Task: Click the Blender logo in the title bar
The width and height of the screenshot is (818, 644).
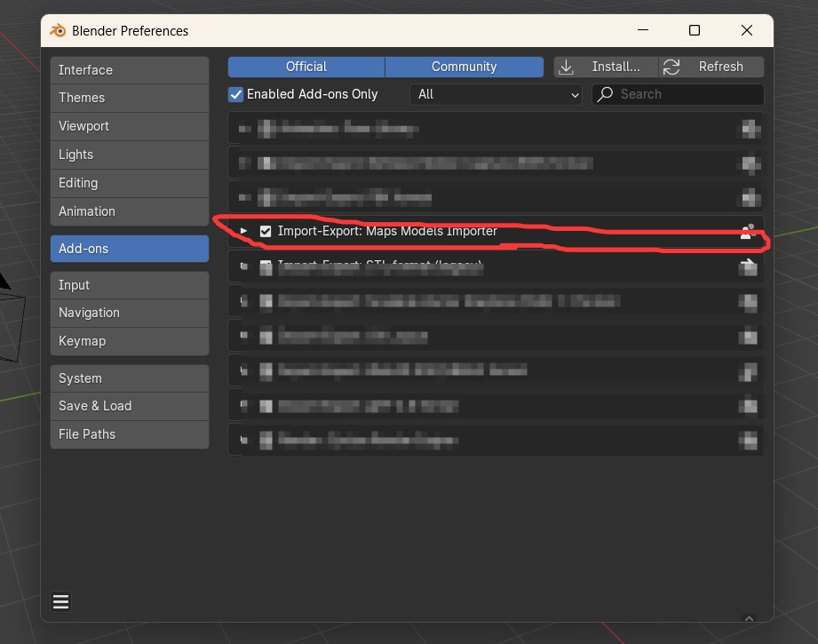Action: [58, 30]
